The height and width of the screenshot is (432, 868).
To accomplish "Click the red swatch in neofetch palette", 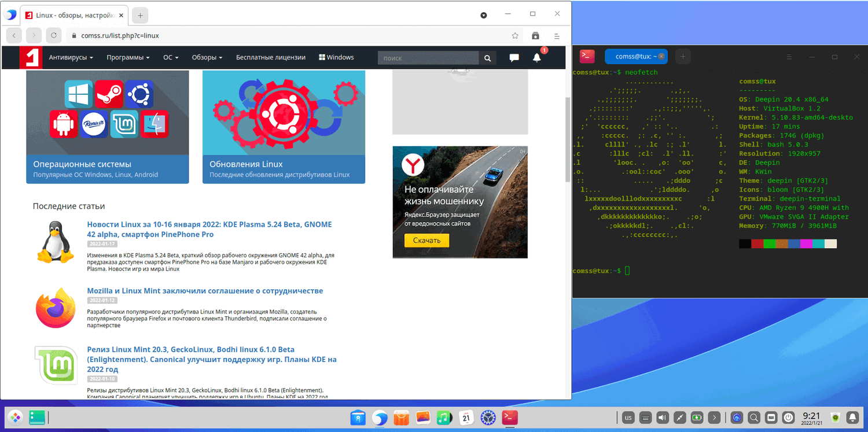I will coord(757,243).
